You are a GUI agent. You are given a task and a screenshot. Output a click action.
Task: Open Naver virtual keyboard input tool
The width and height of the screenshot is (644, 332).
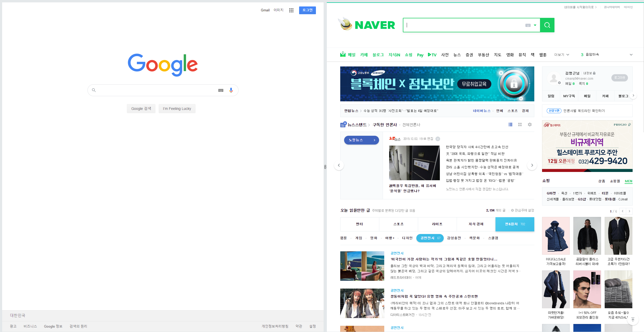pyautogui.click(x=528, y=25)
